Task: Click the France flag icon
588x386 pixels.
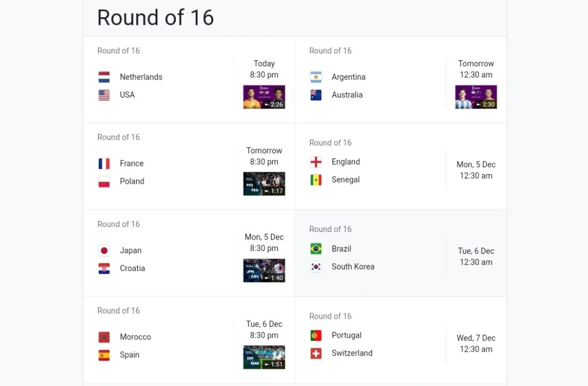Action: point(104,163)
